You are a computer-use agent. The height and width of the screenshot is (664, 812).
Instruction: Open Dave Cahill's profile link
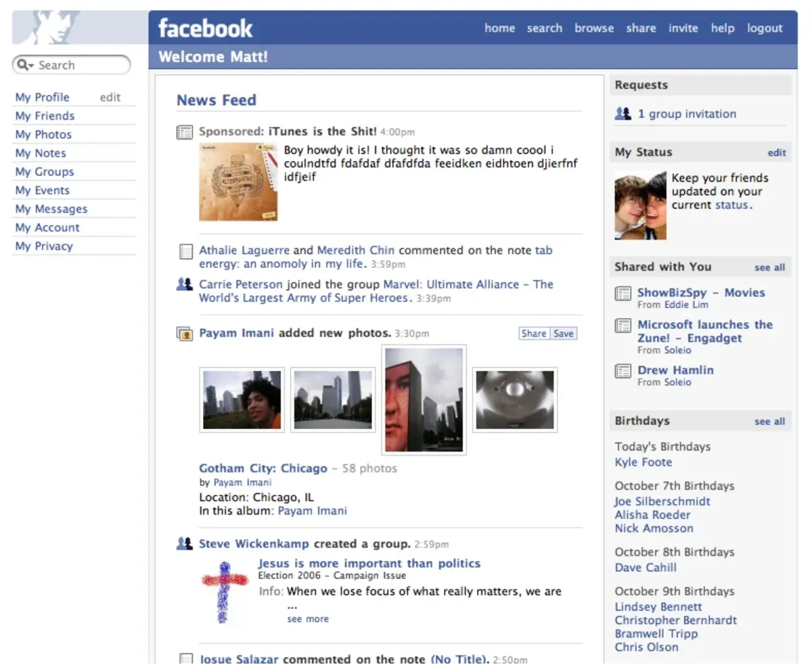(x=646, y=568)
